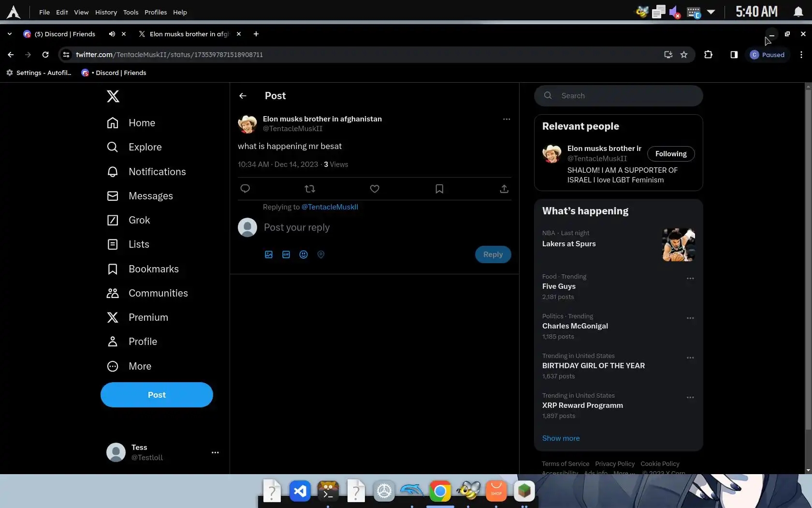Open Lakers at Spurs thumbnail
The height and width of the screenshot is (508, 812).
679,245
